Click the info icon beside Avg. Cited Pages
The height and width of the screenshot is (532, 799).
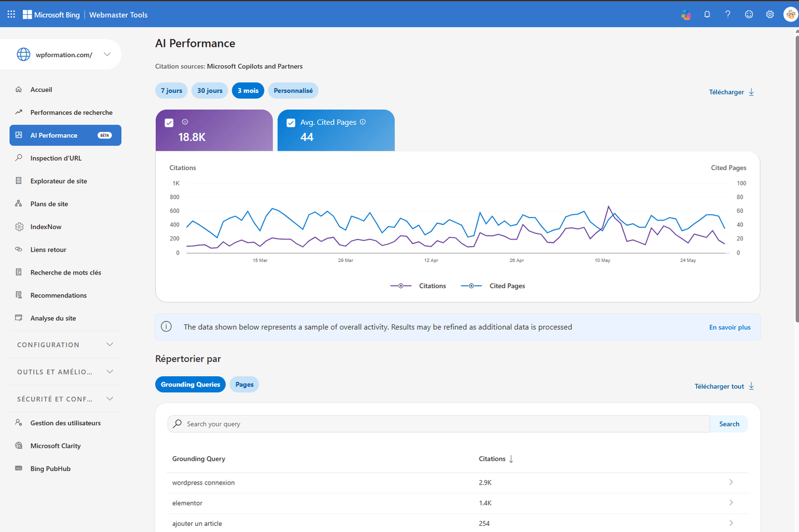363,122
